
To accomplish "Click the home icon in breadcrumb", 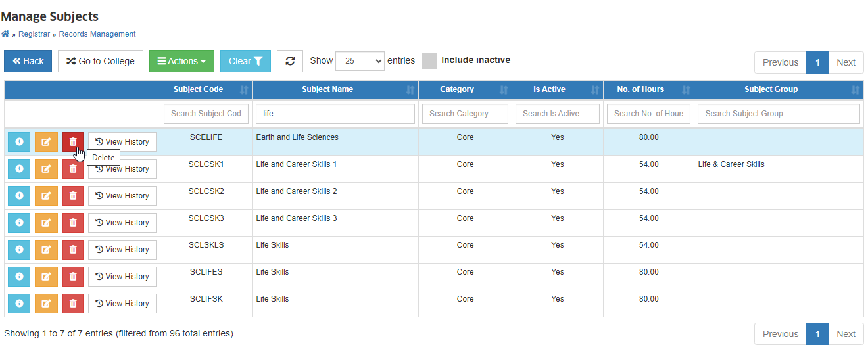I will 5,34.
